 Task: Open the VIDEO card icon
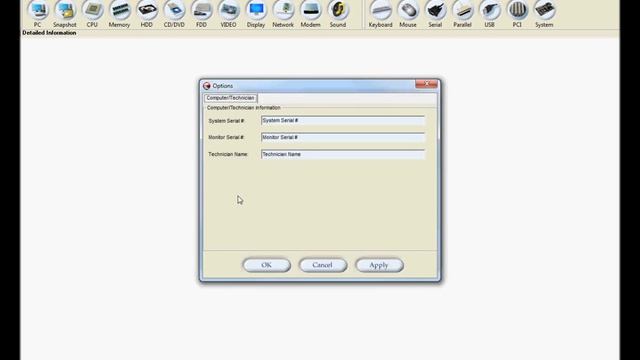(229, 11)
